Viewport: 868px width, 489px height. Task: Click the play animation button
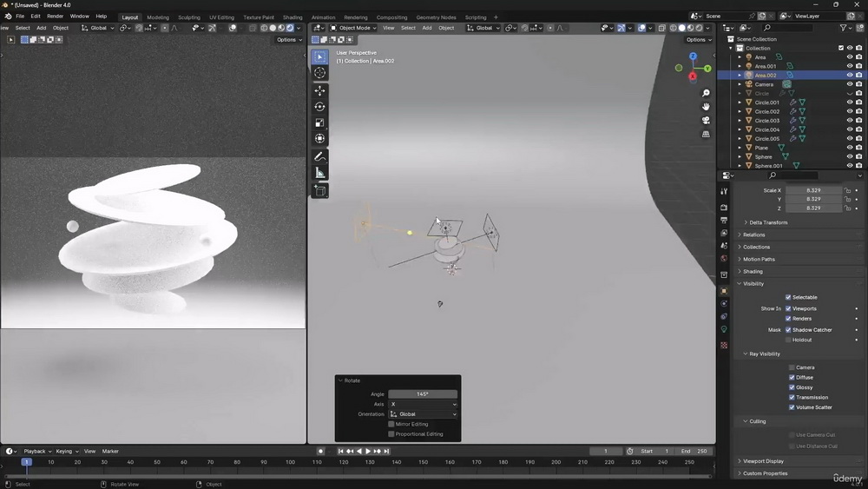point(368,452)
